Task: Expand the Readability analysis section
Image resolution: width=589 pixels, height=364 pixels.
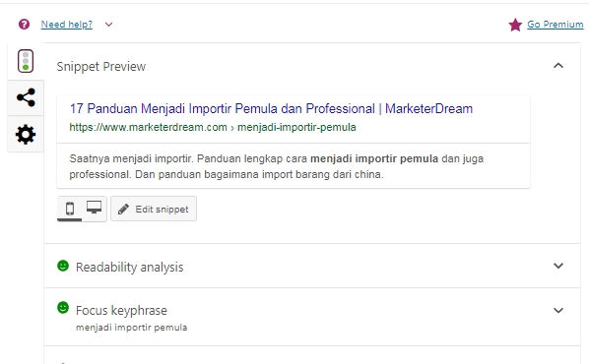Action: pos(558,266)
